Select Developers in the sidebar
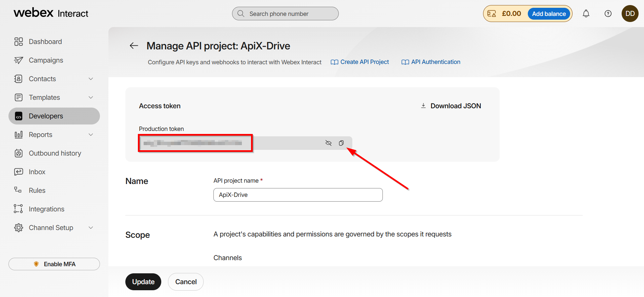This screenshot has width=644, height=297. [54, 116]
